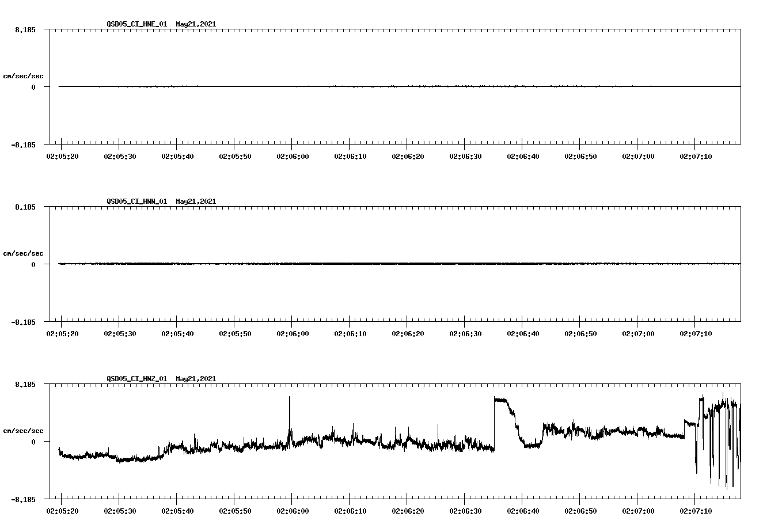Select the May21,2021 date on top plot
The width and height of the screenshot is (782, 532).
(195, 25)
